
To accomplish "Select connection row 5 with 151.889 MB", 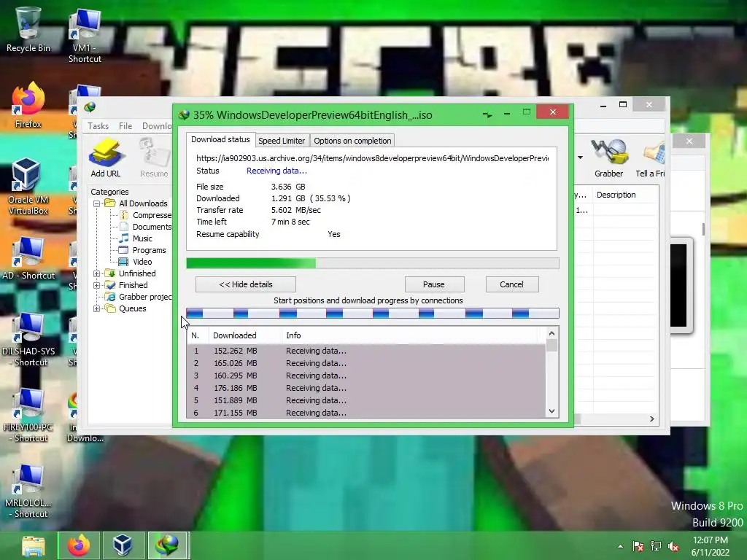I will pyautogui.click(x=366, y=400).
